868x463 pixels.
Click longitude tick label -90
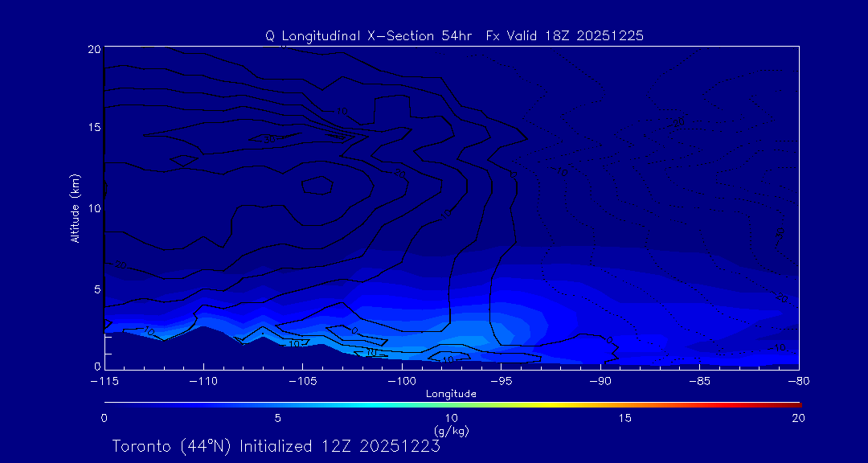pos(600,382)
